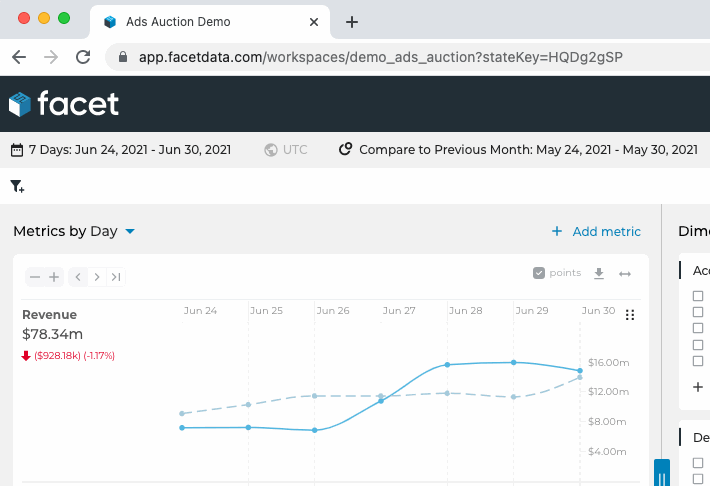Toggle the points checkbox
The height and width of the screenshot is (486, 710).
click(x=539, y=273)
